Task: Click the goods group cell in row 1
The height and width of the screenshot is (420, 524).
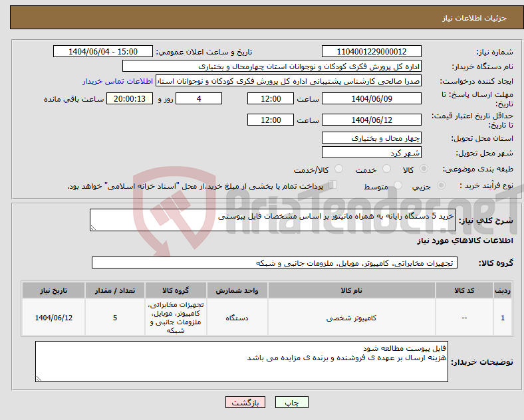Action: [x=176, y=318]
